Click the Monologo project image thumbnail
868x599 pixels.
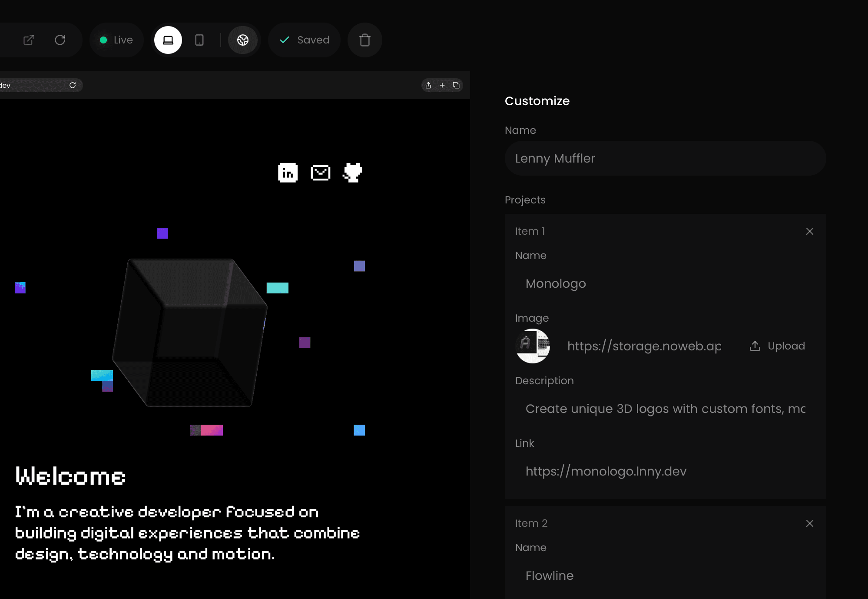[533, 346]
